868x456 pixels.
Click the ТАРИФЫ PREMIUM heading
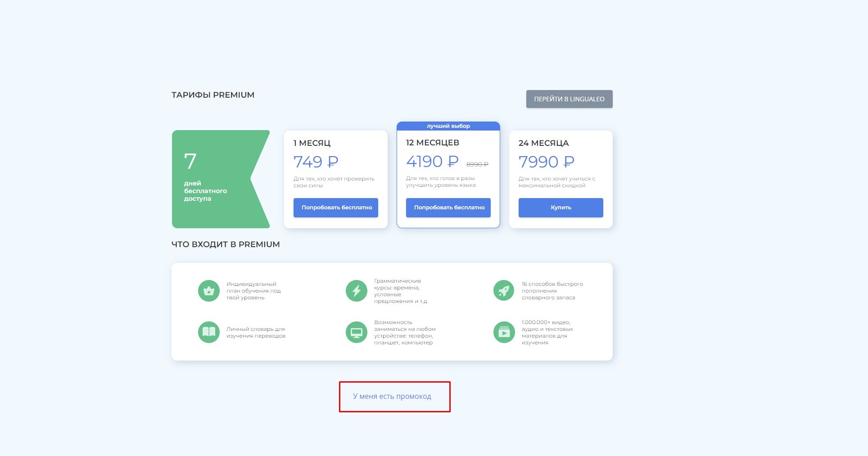(x=213, y=95)
